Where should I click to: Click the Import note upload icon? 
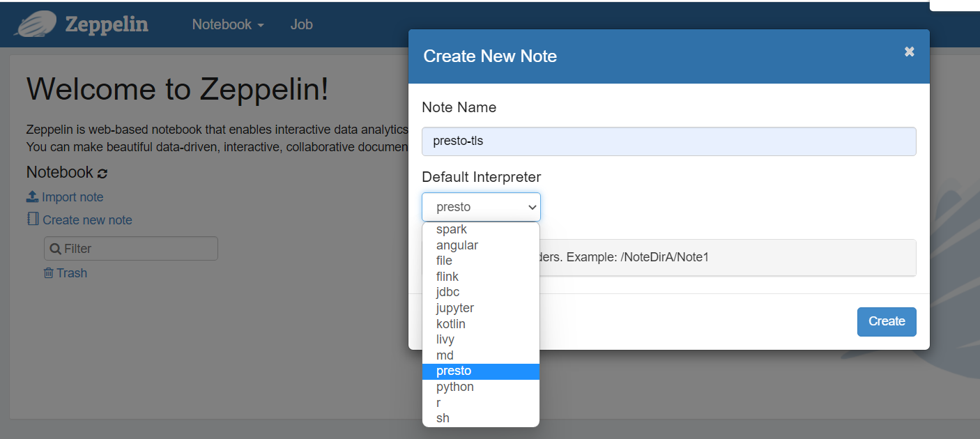pos(32,197)
